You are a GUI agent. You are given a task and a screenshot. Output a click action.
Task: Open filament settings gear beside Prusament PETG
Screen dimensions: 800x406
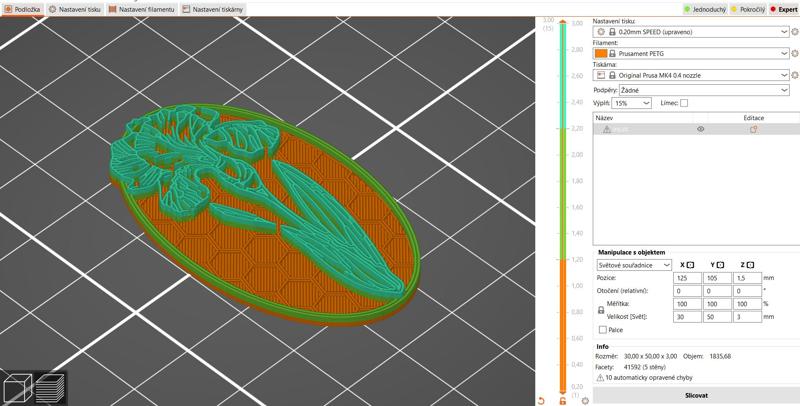point(794,53)
